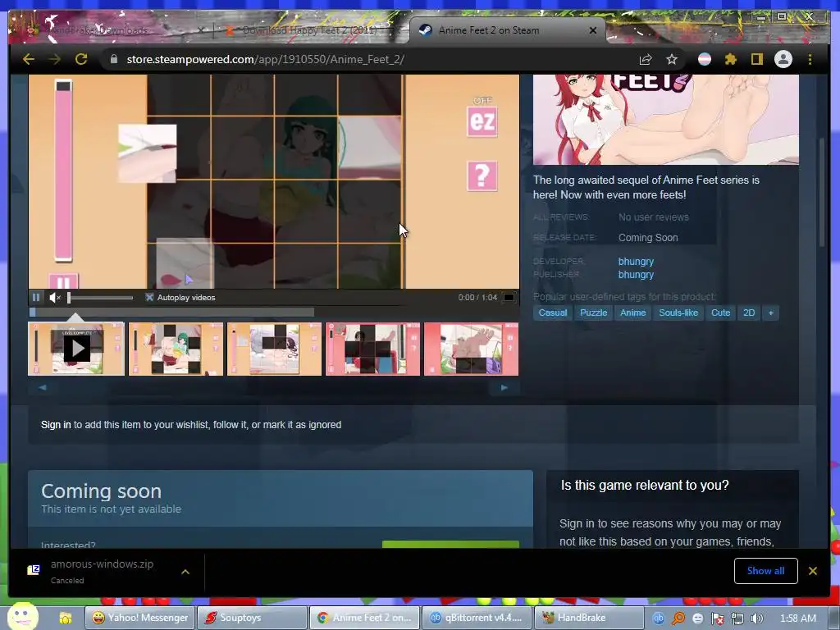Expand more tags with the plus button
Image resolution: width=840 pixels, height=630 pixels.
click(771, 313)
